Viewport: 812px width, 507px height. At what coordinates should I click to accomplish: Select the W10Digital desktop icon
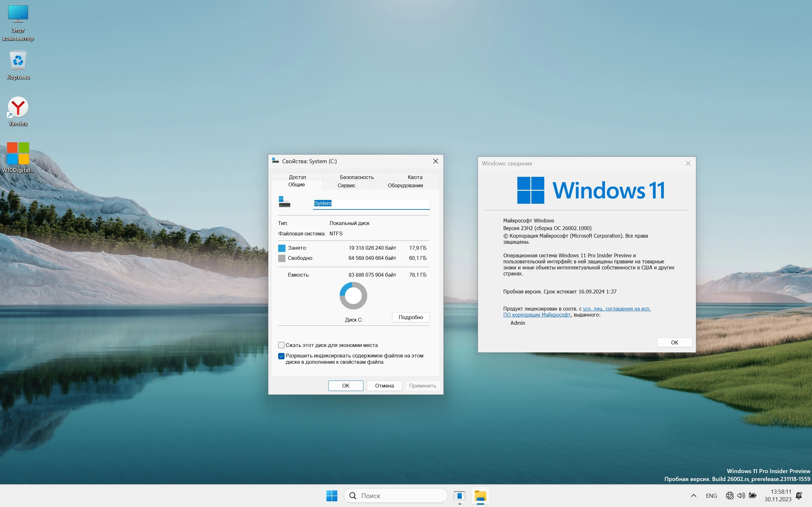(x=18, y=154)
